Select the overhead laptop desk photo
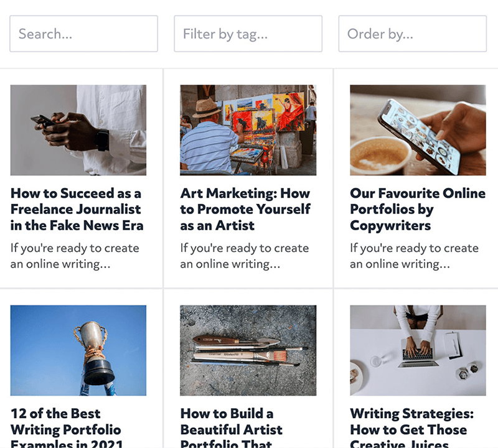 point(418,350)
